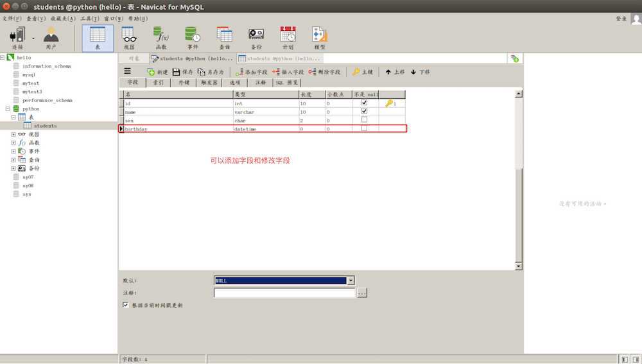Open the 默认 NULL dropdown arrow
The image size is (642, 364).
tap(351, 281)
